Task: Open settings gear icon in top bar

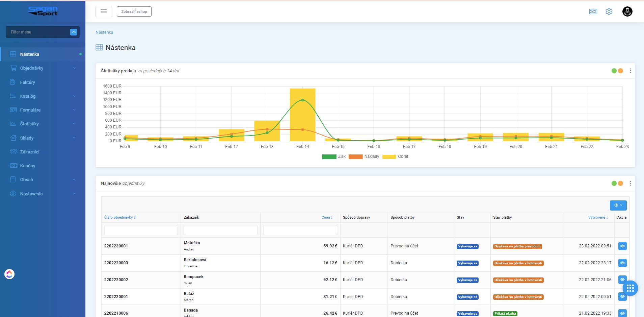Action: click(x=609, y=11)
